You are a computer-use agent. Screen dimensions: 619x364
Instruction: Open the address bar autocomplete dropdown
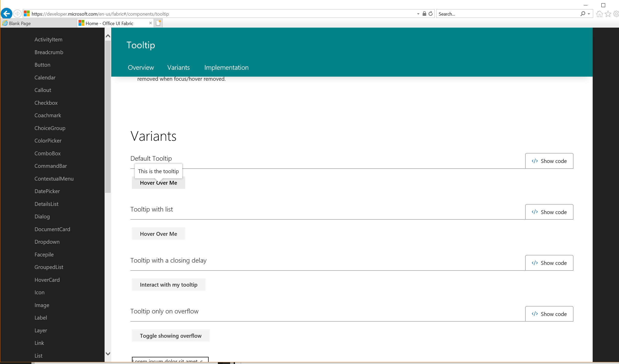click(418, 14)
